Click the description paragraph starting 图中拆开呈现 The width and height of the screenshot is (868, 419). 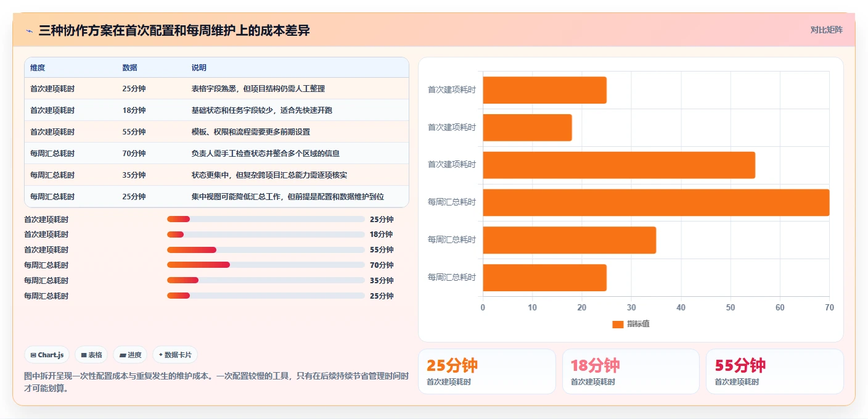click(x=216, y=382)
